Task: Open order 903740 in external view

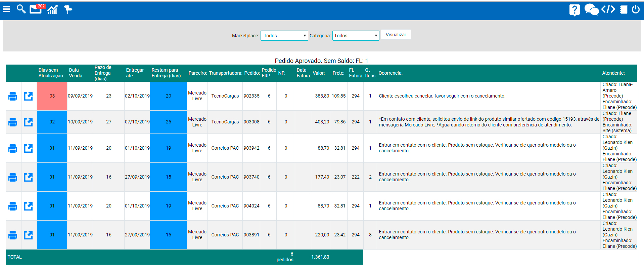Action: [28, 177]
